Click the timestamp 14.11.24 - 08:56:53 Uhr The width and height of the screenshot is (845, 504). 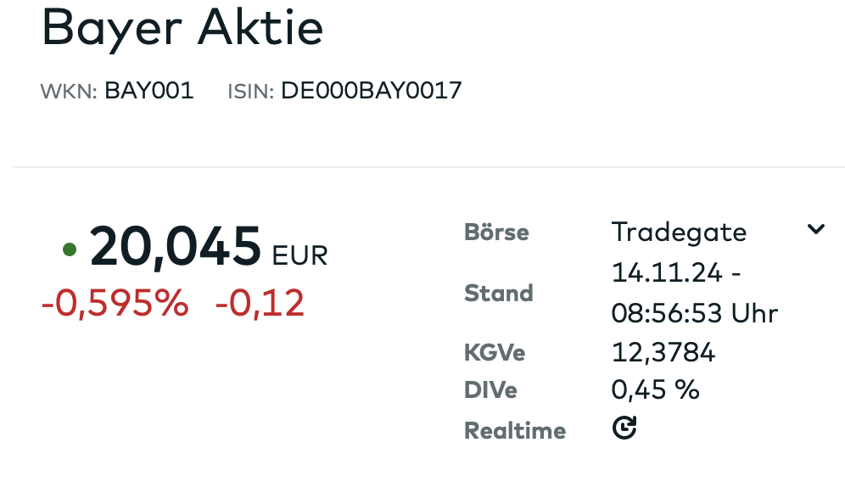[694, 294]
